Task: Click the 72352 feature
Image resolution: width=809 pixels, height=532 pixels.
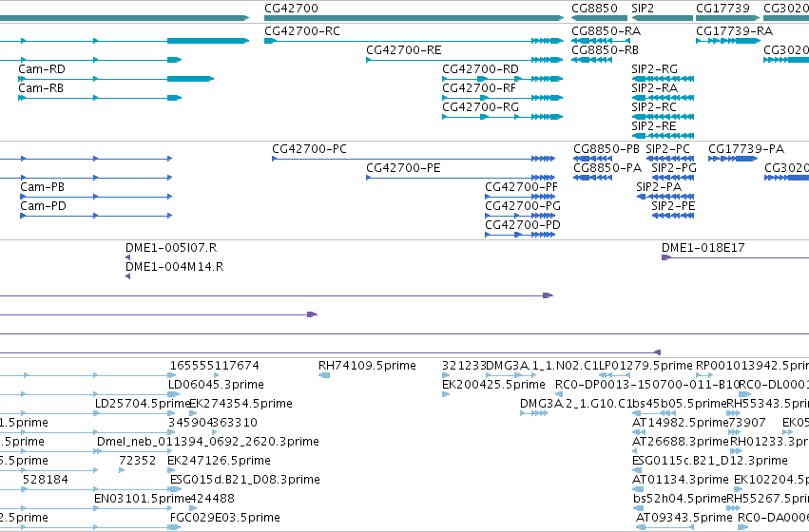Action: click(122, 470)
